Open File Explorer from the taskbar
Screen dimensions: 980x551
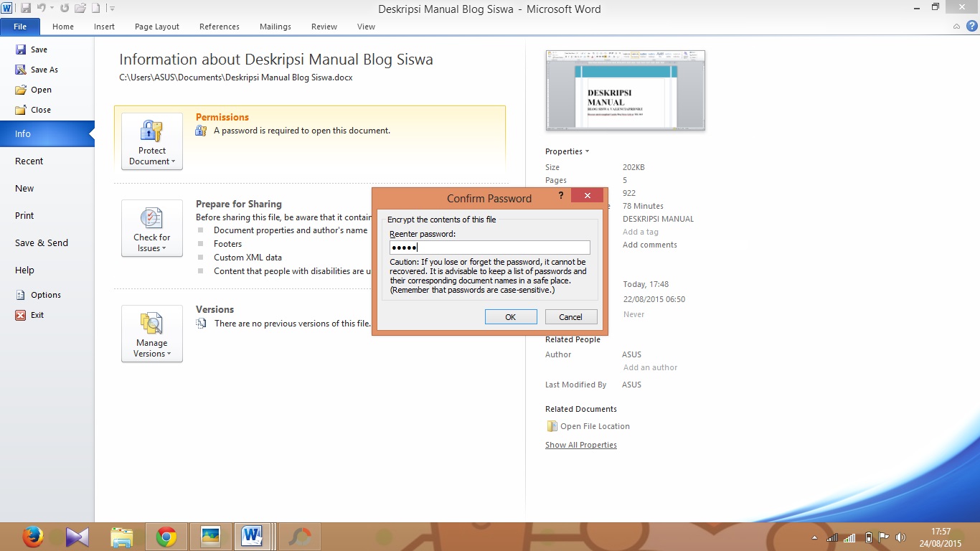click(x=122, y=537)
